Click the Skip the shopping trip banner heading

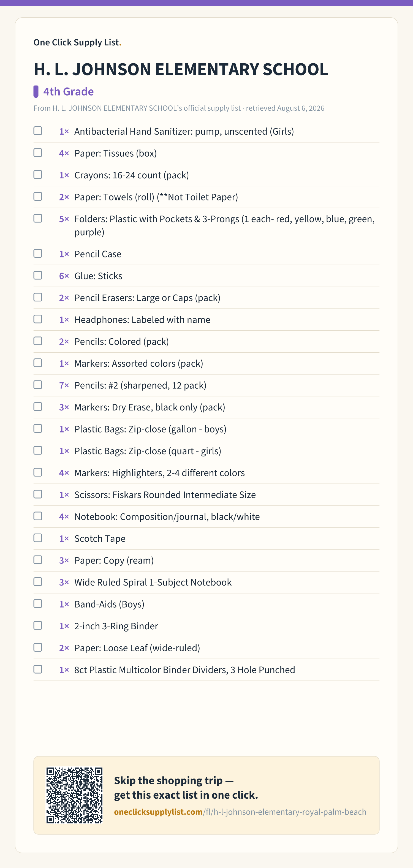tap(186, 788)
